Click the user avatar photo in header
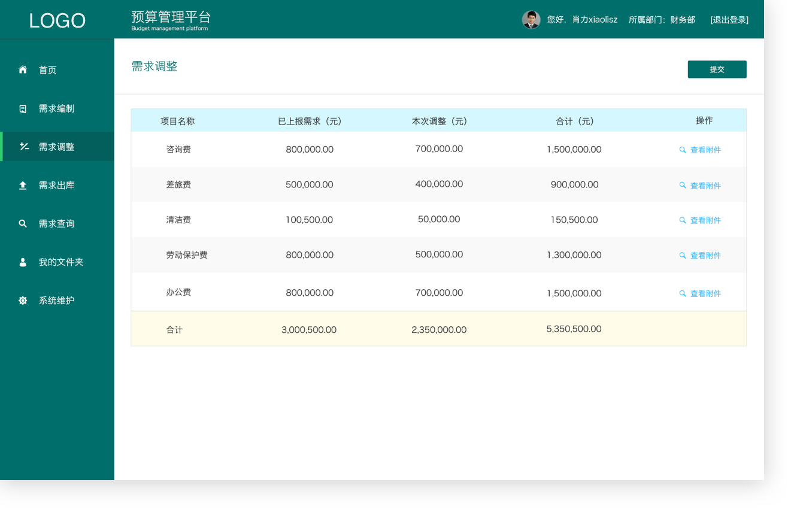The height and width of the screenshot is (528, 812). (531, 20)
